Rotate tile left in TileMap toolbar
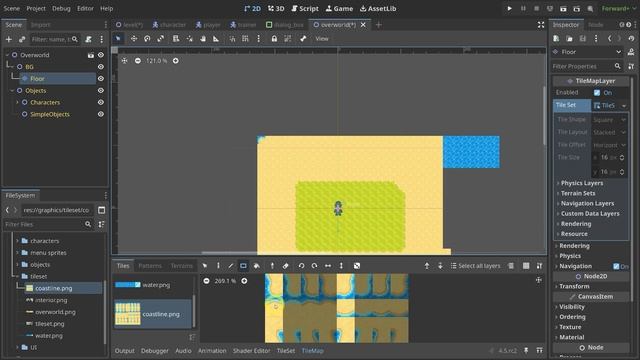This screenshot has width=640, height=360. coord(301,266)
